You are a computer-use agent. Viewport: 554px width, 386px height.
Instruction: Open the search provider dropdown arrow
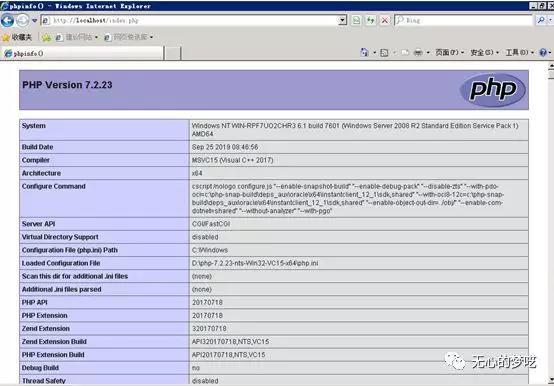coord(550,20)
